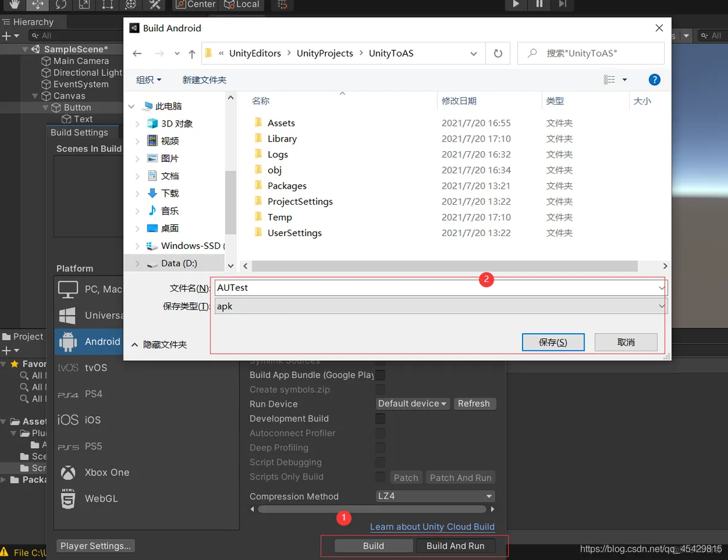The width and height of the screenshot is (728, 560).
Task: Open custom editor tools in Unity toolbar
Action: pos(154,5)
